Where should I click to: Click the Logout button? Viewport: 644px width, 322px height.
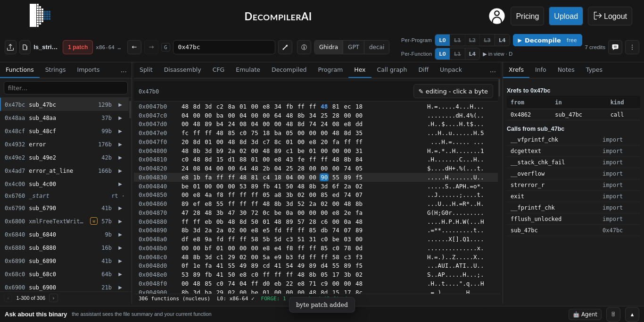(610, 16)
